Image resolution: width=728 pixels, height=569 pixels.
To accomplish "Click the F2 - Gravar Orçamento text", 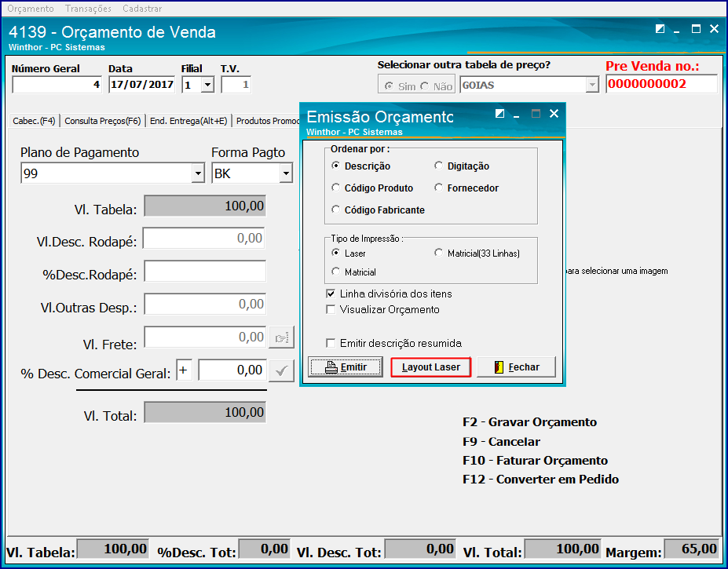I will (x=530, y=422).
